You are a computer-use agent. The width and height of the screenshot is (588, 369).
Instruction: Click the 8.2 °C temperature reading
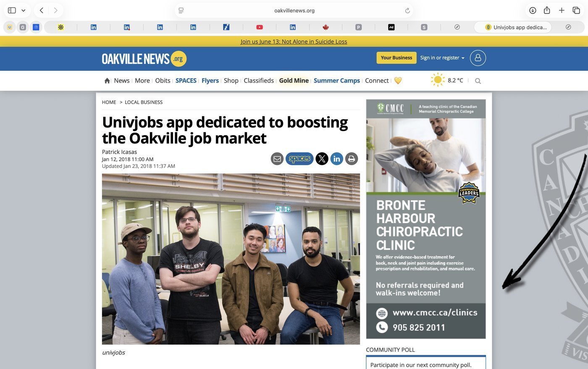(x=455, y=80)
